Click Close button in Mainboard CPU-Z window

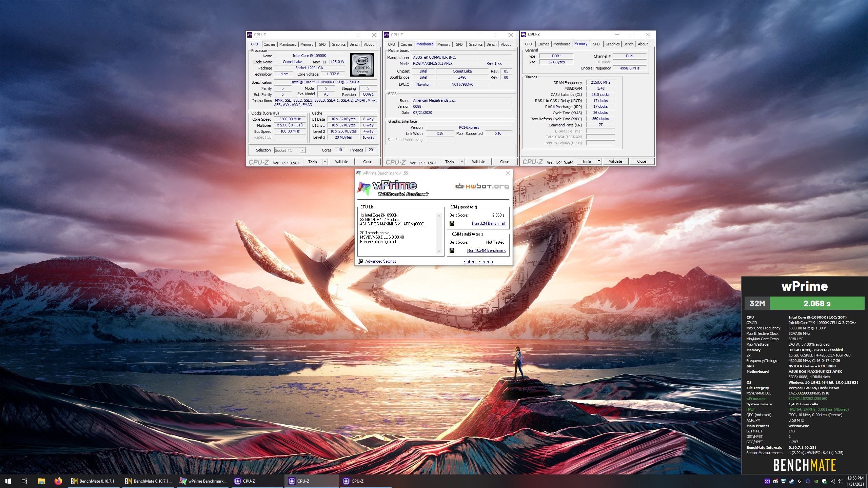[505, 162]
